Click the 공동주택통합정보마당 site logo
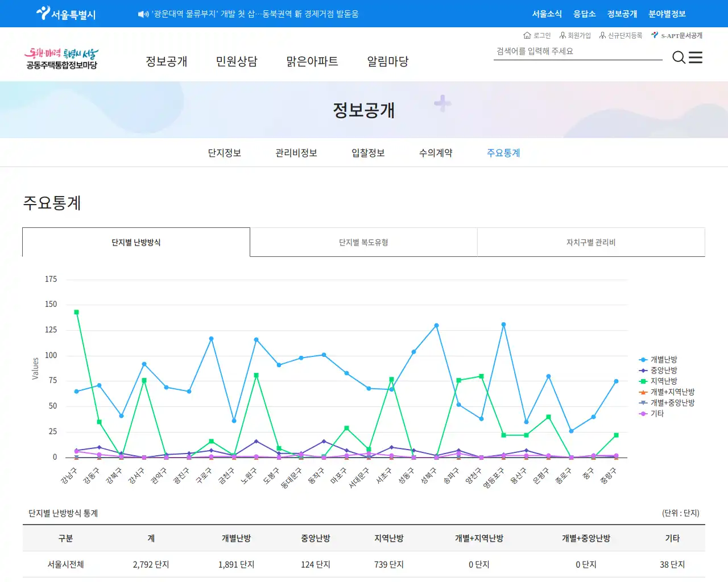Viewport: 728px width, 582px height. point(61,57)
